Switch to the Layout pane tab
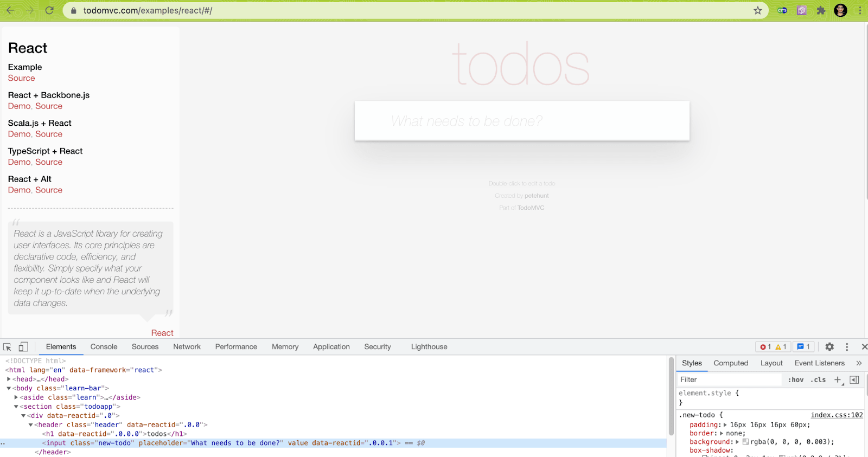This screenshot has width=868, height=457. tap(771, 363)
